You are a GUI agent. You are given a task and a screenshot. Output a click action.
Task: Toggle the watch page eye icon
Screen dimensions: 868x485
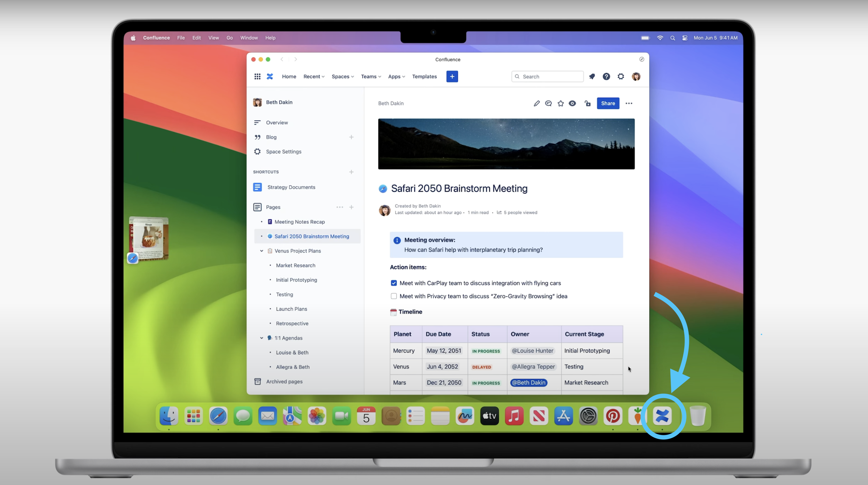pos(572,104)
